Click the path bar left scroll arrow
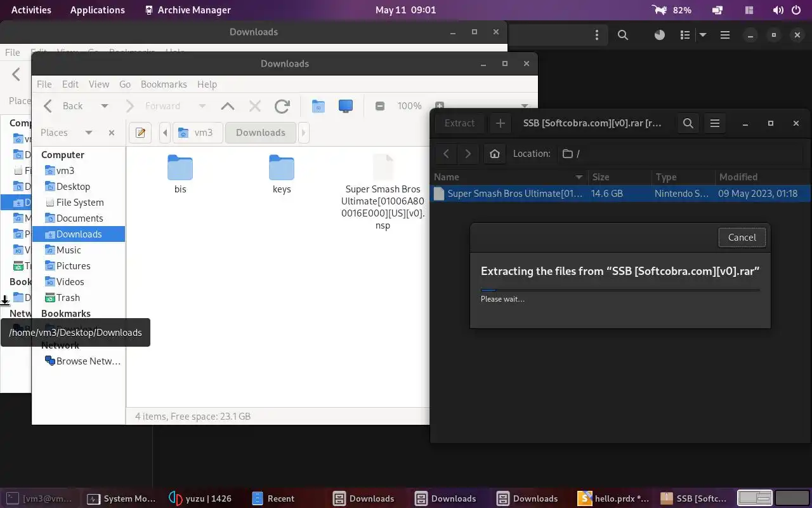The width and height of the screenshot is (812, 508). [x=165, y=133]
